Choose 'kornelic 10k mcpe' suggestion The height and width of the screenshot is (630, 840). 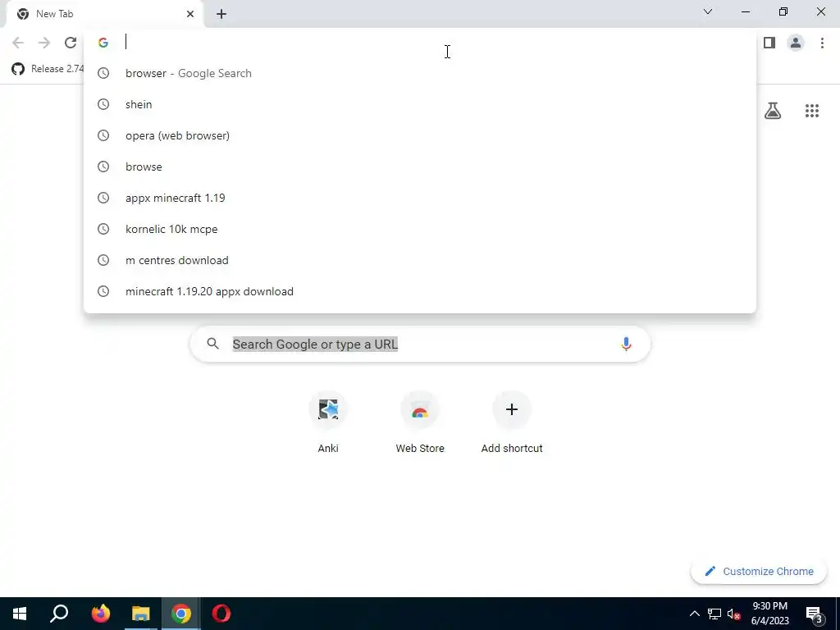click(420, 229)
